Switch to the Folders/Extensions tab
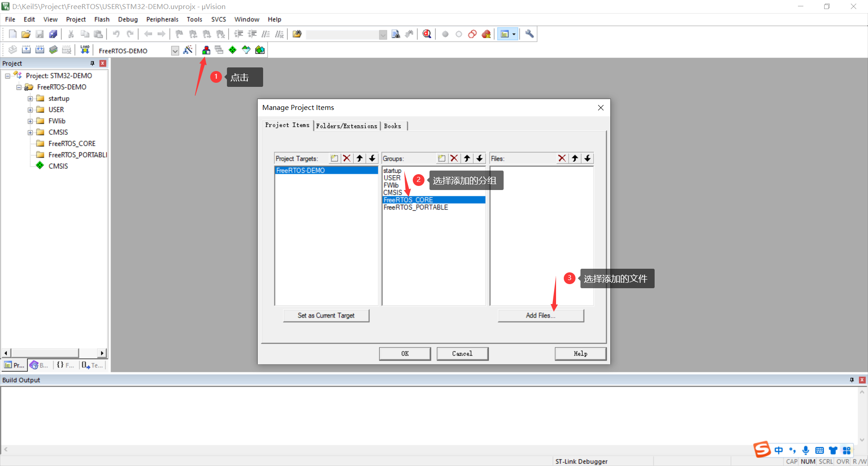 pyautogui.click(x=346, y=126)
